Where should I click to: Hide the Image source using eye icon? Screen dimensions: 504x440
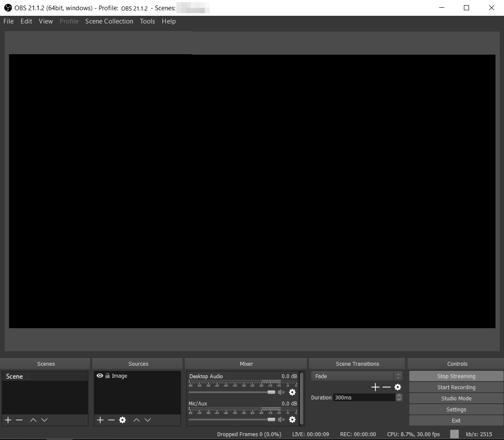100,376
